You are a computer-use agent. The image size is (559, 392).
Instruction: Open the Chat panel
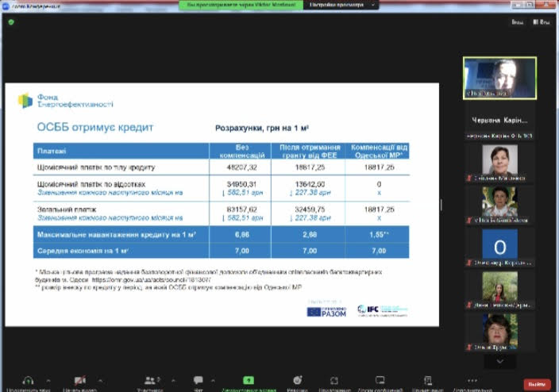(198, 380)
